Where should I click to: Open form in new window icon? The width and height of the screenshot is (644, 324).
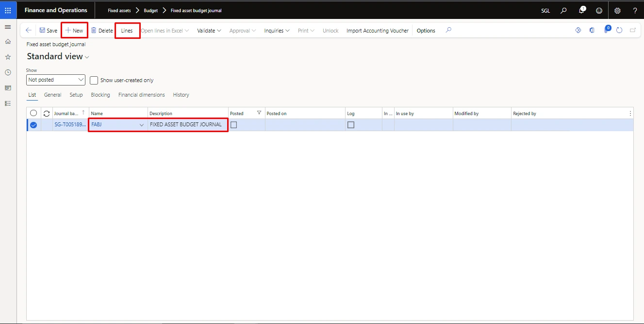(633, 30)
